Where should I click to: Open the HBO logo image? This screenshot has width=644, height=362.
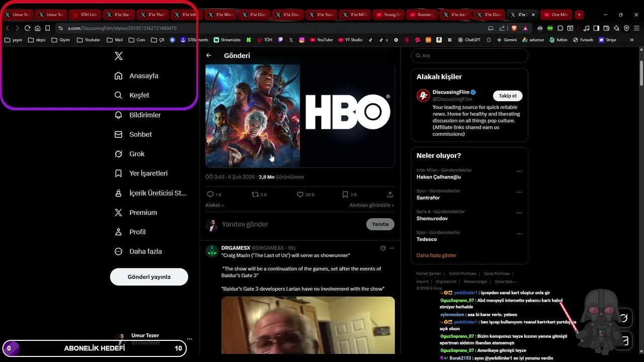pos(348,116)
